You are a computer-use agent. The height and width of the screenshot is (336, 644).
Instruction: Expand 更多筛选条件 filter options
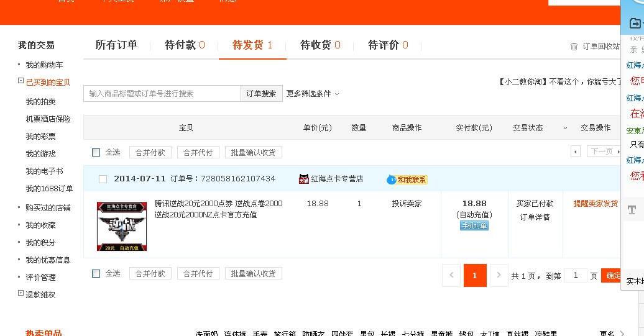(313, 94)
